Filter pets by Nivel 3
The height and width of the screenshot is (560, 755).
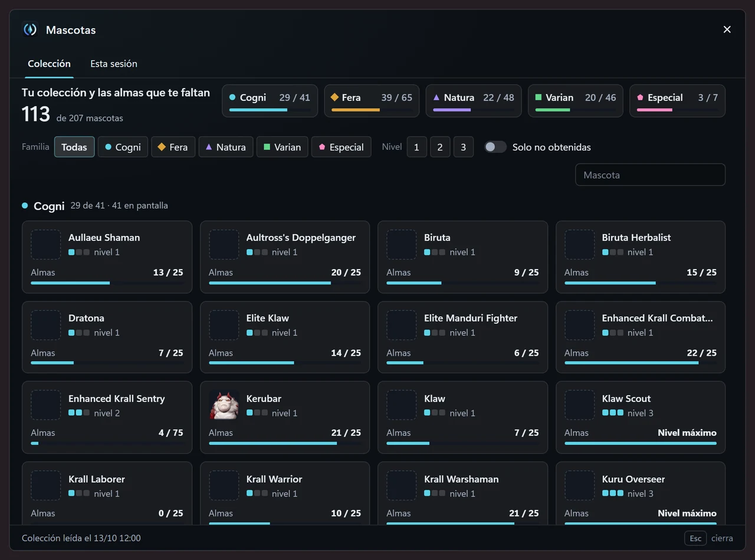pos(463,147)
